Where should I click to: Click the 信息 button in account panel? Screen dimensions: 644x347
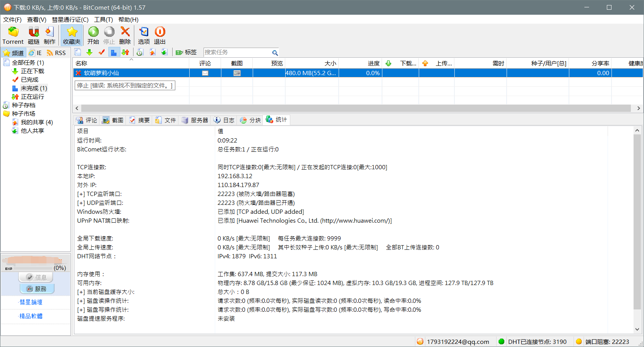(x=36, y=277)
